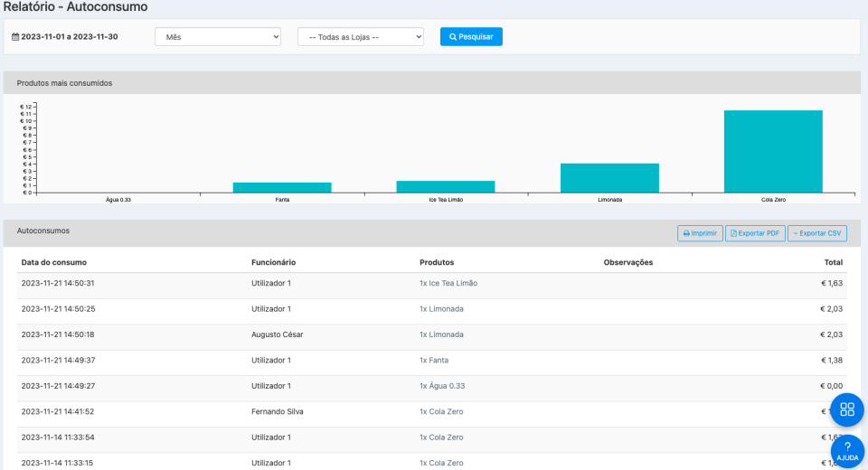Open the Mês period dropdown
The height and width of the screenshot is (470, 868).
(x=218, y=37)
